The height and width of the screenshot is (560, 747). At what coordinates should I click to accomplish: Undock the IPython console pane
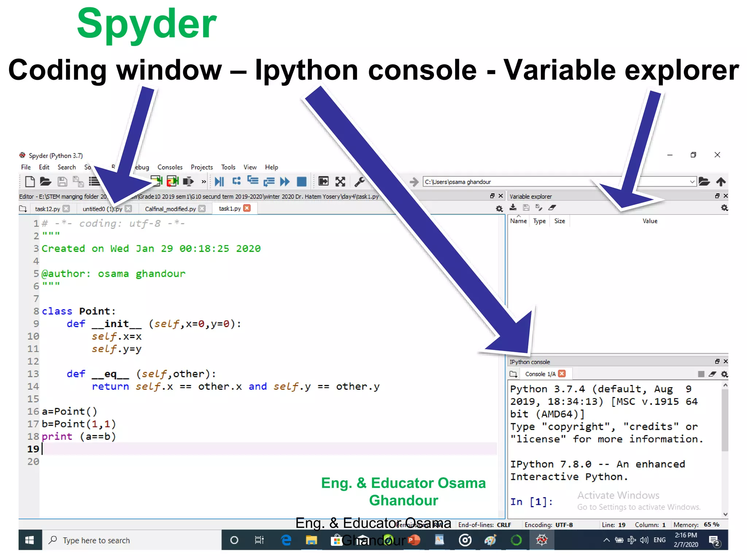click(717, 362)
